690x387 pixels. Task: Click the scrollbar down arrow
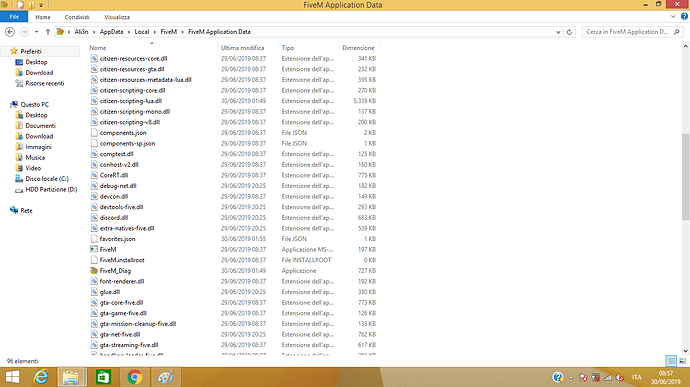pyautogui.click(x=685, y=351)
